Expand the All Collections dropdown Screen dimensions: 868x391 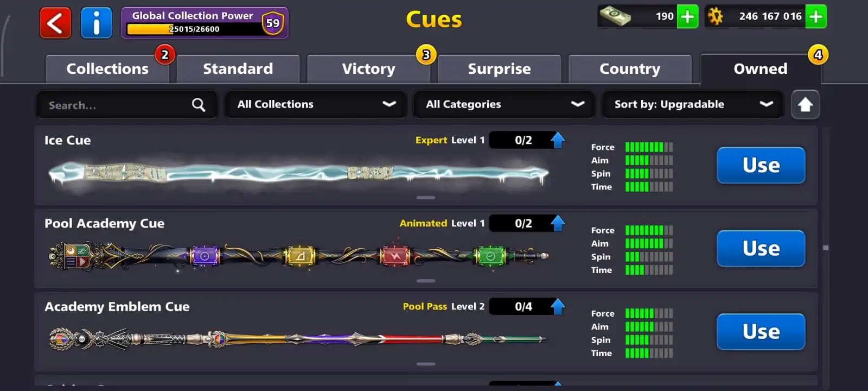tap(316, 104)
